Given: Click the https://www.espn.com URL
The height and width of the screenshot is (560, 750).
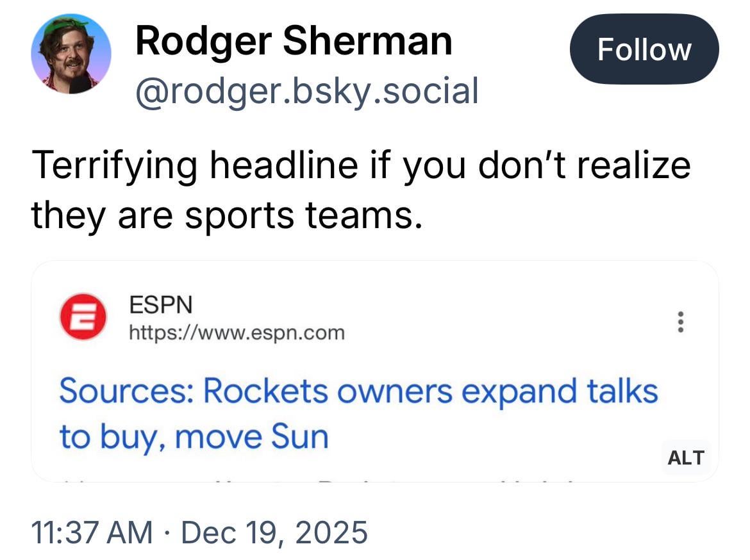Looking at the screenshot, I should pyautogui.click(x=237, y=333).
